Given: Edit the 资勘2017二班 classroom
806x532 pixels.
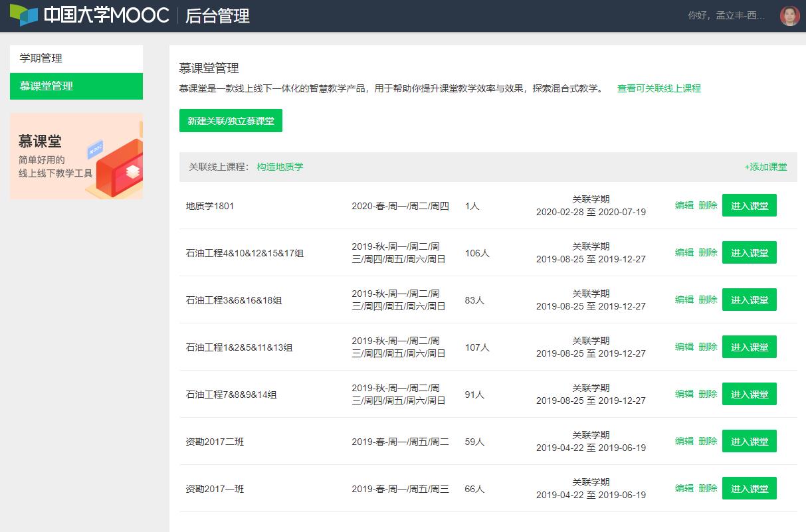Looking at the screenshot, I should [684, 442].
